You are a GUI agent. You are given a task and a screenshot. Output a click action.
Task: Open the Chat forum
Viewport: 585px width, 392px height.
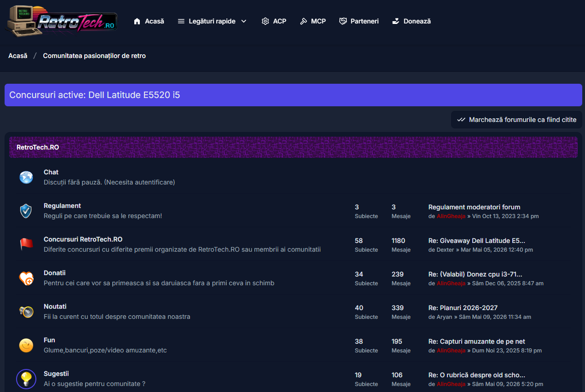(x=51, y=172)
